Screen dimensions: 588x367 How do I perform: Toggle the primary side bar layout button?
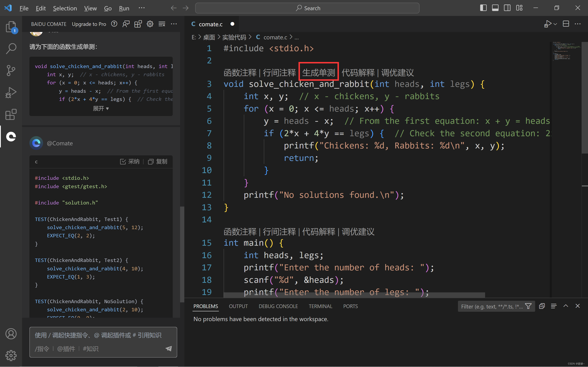pyautogui.click(x=483, y=8)
